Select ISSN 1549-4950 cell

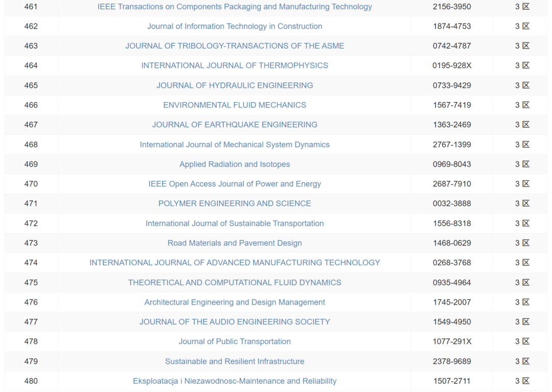452,322
